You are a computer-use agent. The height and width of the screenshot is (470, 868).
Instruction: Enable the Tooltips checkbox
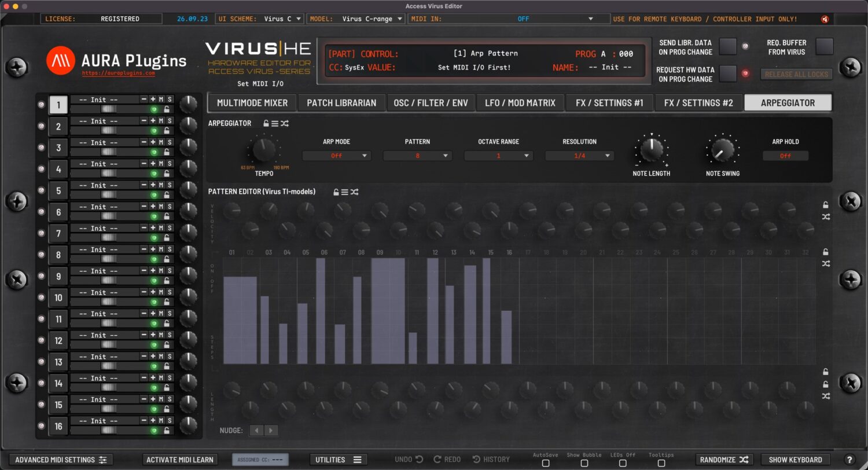click(x=661, y=463)
